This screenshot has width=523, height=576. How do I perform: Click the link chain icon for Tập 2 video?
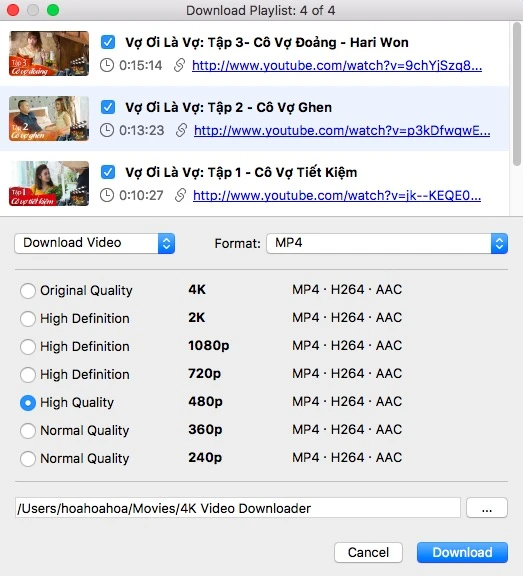(x=181, y=130)
